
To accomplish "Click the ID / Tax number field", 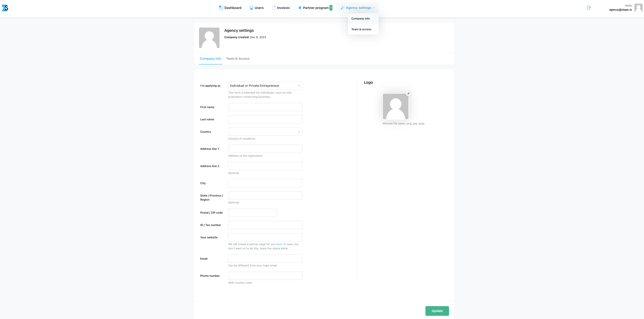I will (x=265, y=225).
